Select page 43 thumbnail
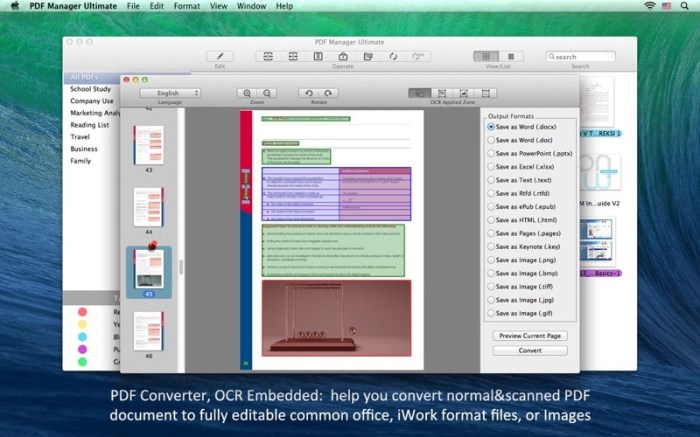The width and height of the screenshot is (700, 437). point(149,146)
